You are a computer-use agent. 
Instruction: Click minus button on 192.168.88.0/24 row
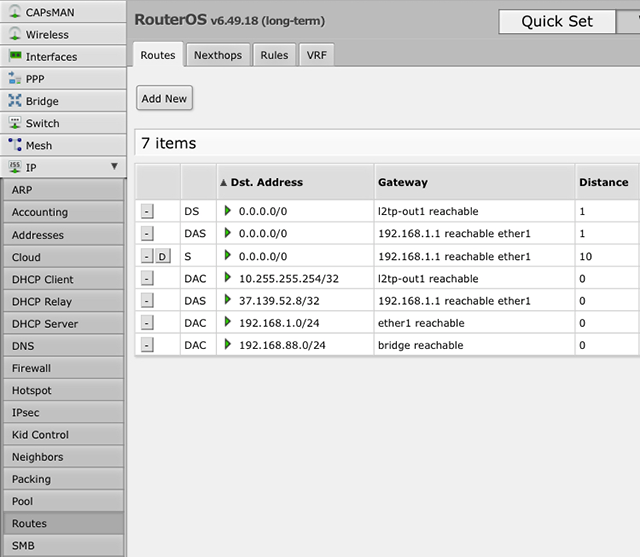(147, 345)
